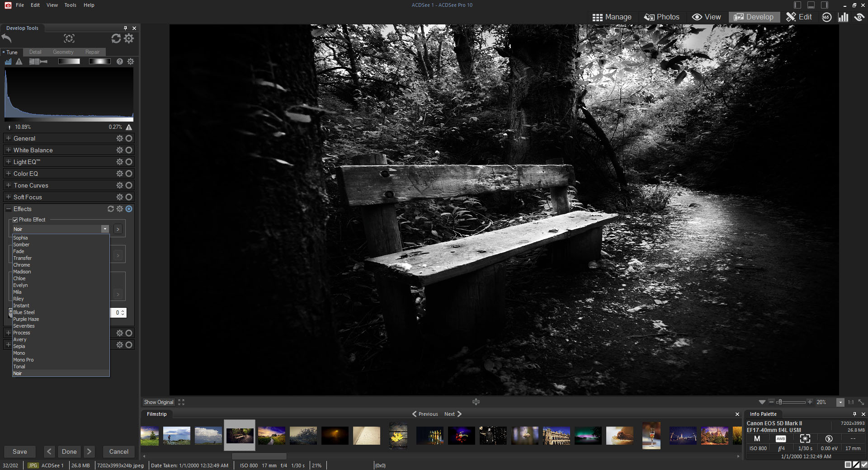Expand the White Balance group
Image resolution: width=868 pixels, height=470 pixels.
(8, 150)
